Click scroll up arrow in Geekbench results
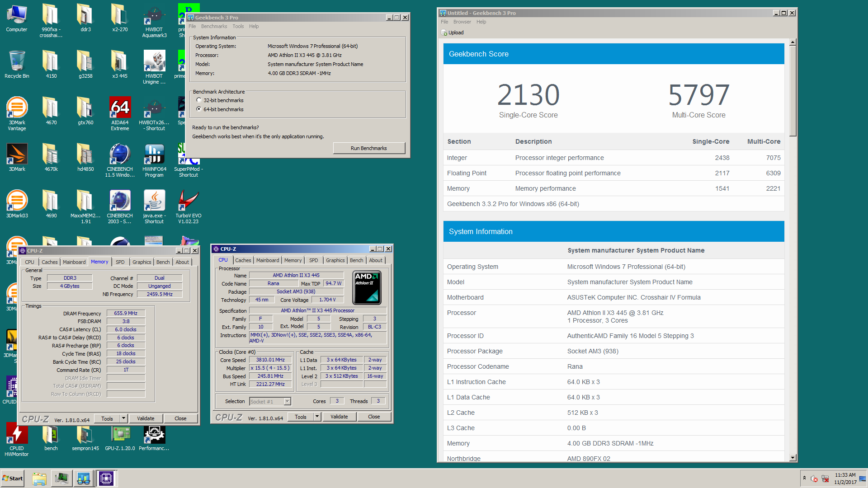868x488 pixels. click(x=793, y=42)
